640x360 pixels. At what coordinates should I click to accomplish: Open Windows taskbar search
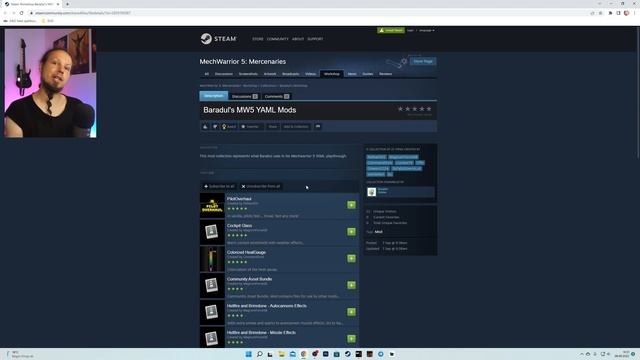(259, 354)
